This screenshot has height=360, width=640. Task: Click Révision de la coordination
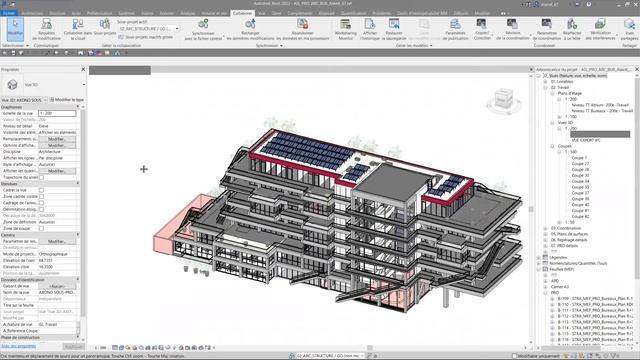(x=513, y=29)
